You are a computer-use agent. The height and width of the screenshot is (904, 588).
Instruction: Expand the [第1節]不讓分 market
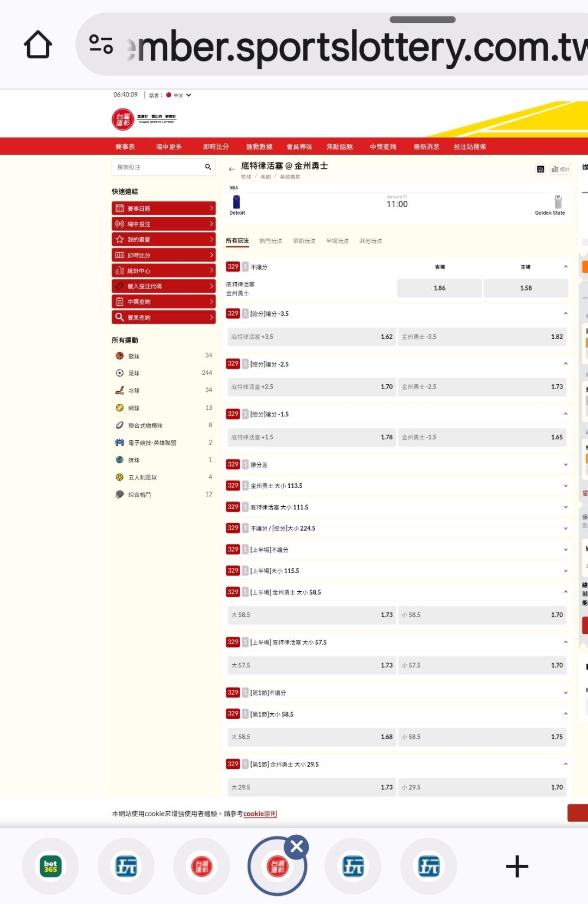click(x=397, y=693)
